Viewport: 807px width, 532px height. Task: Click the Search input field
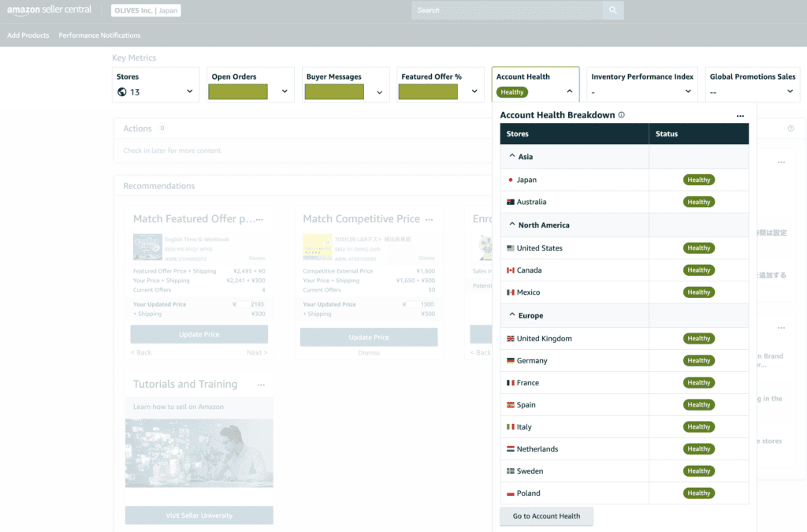(x=507, y=9)
